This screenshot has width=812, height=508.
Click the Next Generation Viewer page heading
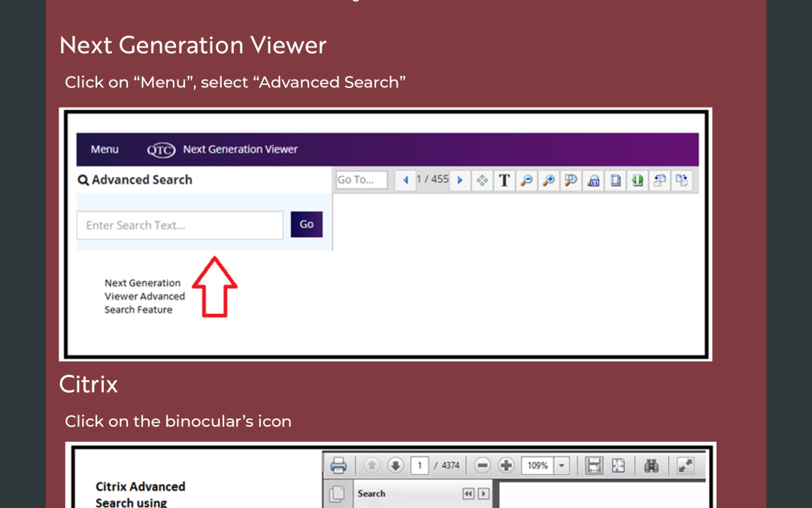(x=192, y=45)
